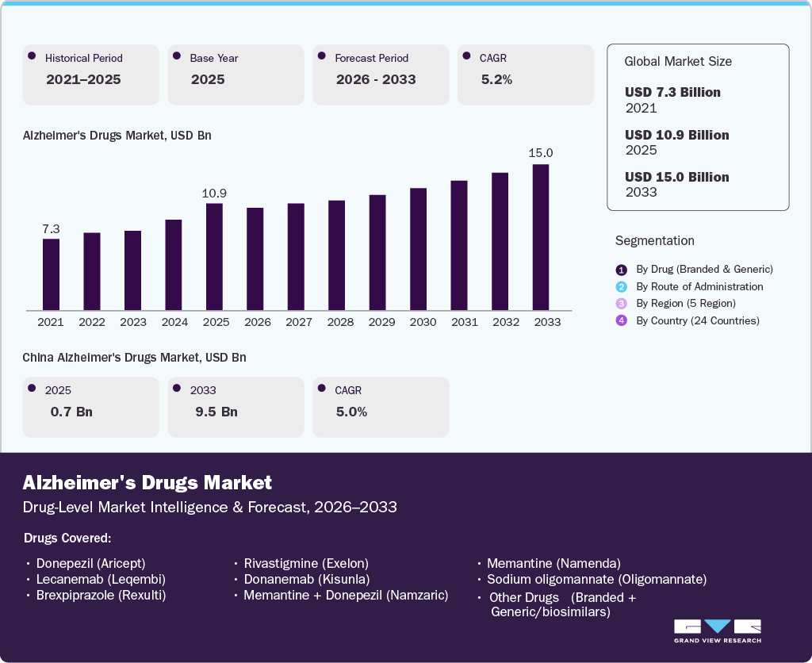Click the 'Segmentation' heading

coord(654,241)
